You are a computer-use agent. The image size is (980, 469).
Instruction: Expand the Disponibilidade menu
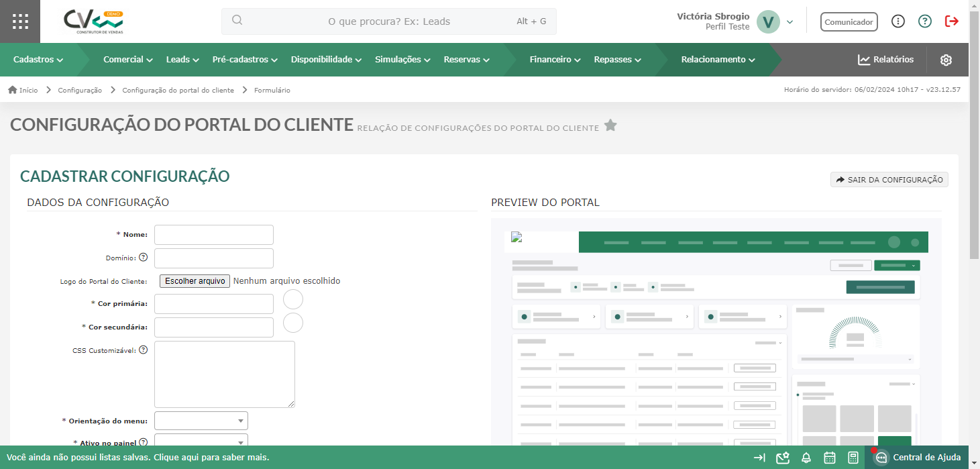coord(326,60)
